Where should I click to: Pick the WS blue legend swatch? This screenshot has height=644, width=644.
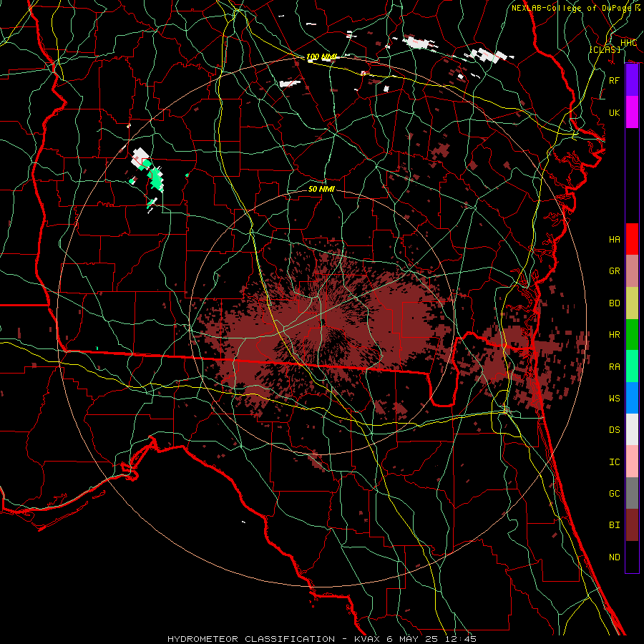(x=632, y=398)
